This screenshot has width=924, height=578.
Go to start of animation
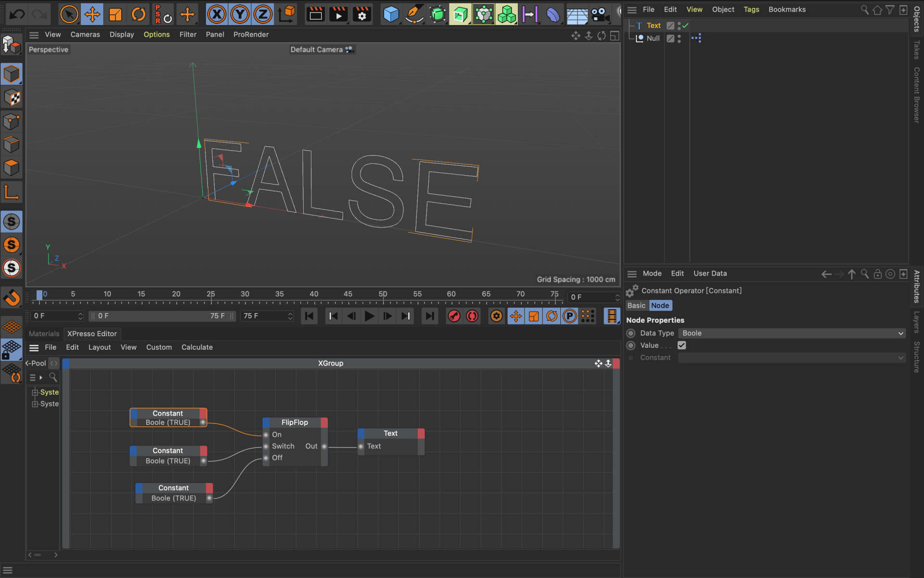[x=309, y=316]
